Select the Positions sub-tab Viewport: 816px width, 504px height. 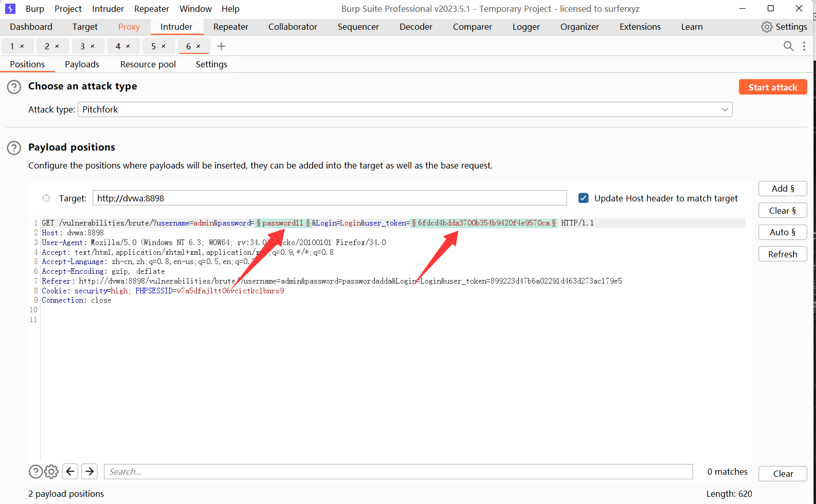pyautogui.click(x=27, y=64)
